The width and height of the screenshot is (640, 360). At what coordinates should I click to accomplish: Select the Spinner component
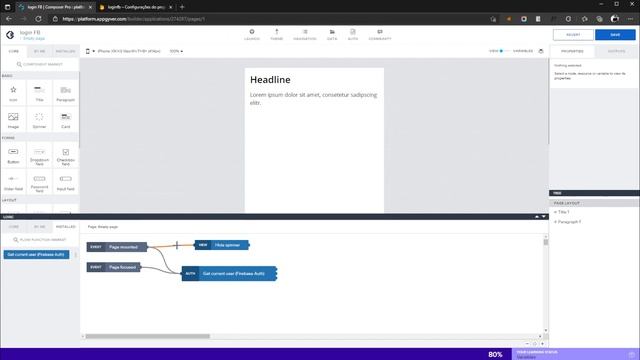click(40, 120)
